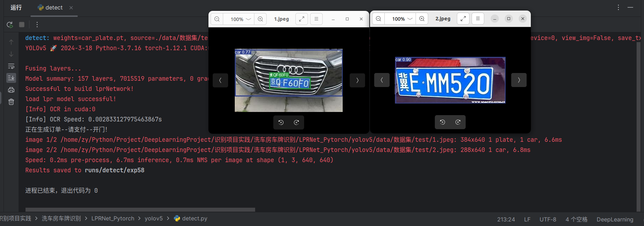Click 'Fusing layers...' console line

pyautogui.click(x=53, y=68)
